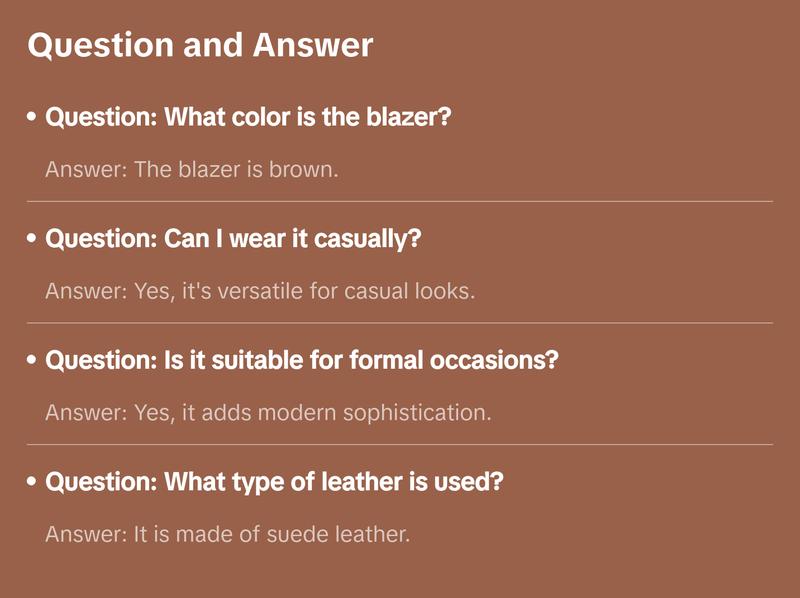Screen dimensions: 800x598
Task: Click the divider line below the sophistication answer
Action: click(400, 444)
